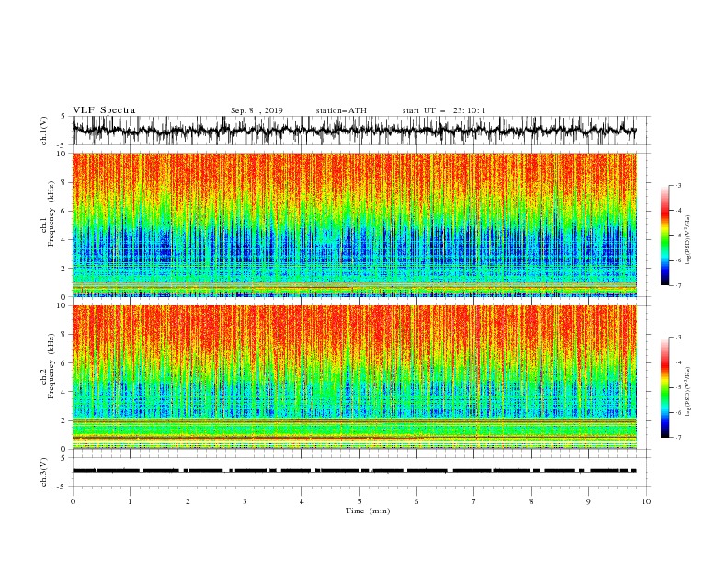The image size is (728, 563).
Task: Click the "ch.3(V)" axis label
Action: [44, 472]
